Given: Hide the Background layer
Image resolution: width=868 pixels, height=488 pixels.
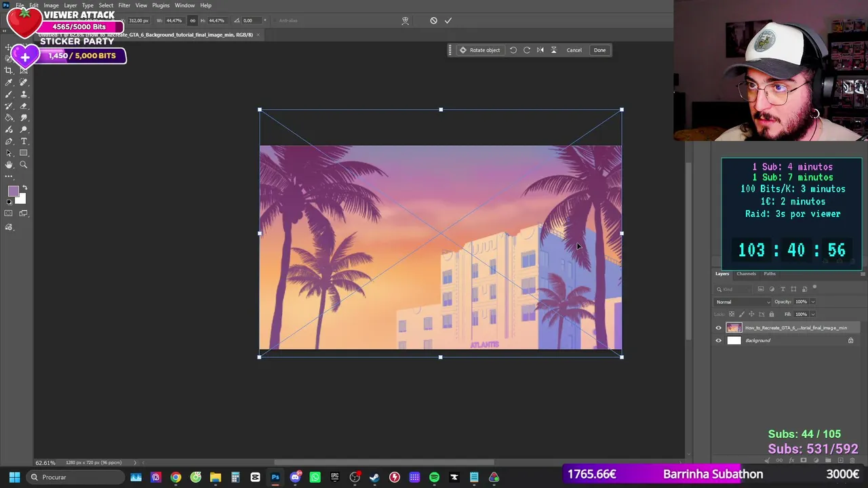Looking at the screenshot, I should (x=719, y=341).
